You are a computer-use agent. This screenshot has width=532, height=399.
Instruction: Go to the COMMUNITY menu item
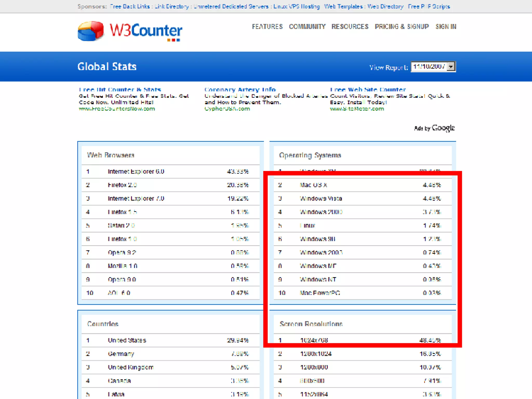(x=307, y=27)
